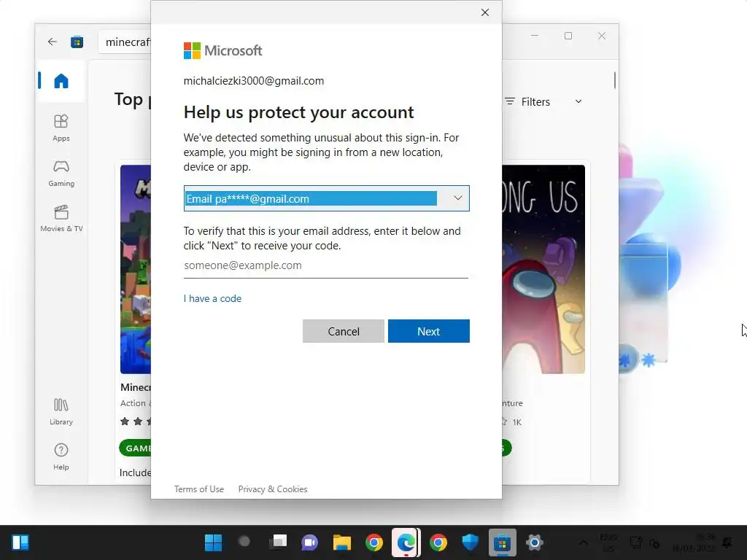This screenshot has width=747, height=560.
Task: Focus the someone@example.com email input field
Action: [326, 265]
